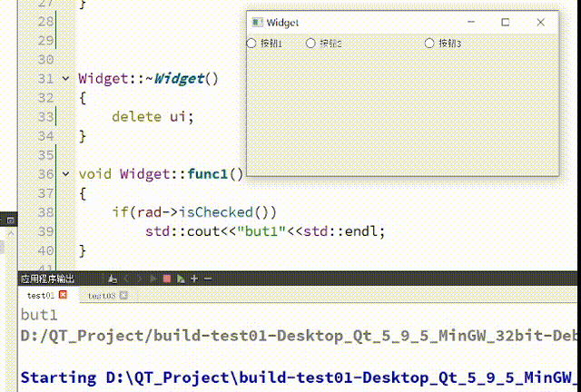The width and height of the screenshot is (581, 392).
Task: Click the gray re-run icon in output toolbar
Action: tap(153, 279)
